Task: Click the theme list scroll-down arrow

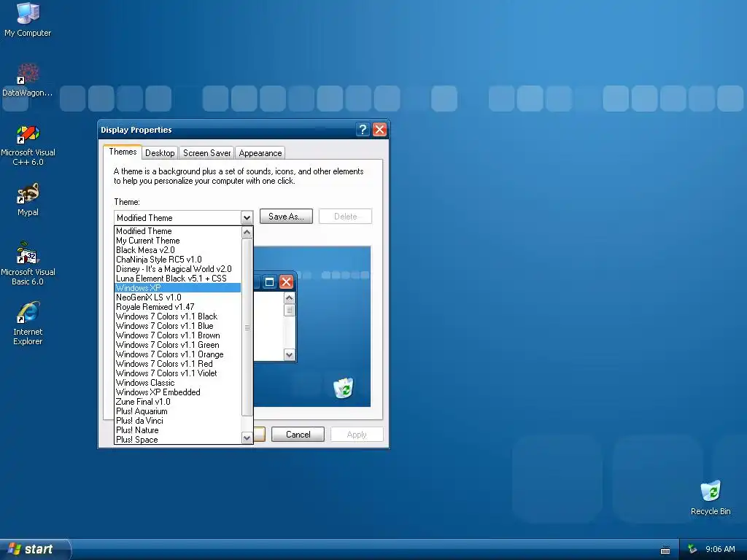Action: click(247, 438)
